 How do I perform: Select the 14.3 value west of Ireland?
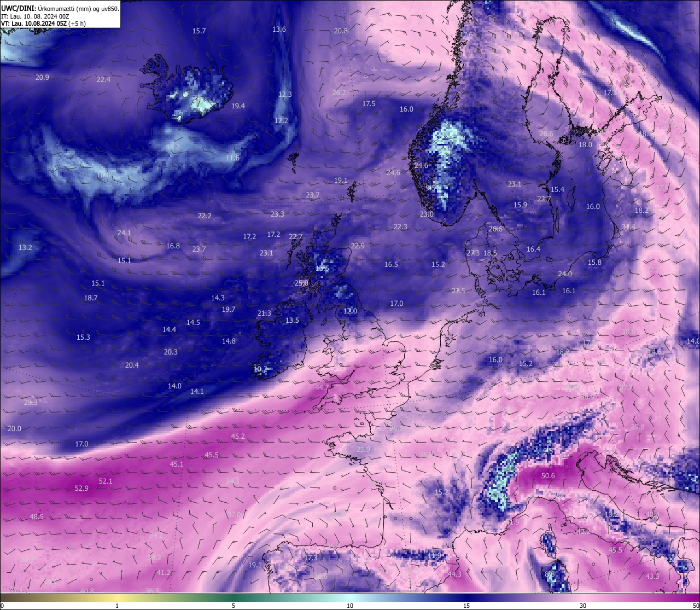[x=218, y=298]
